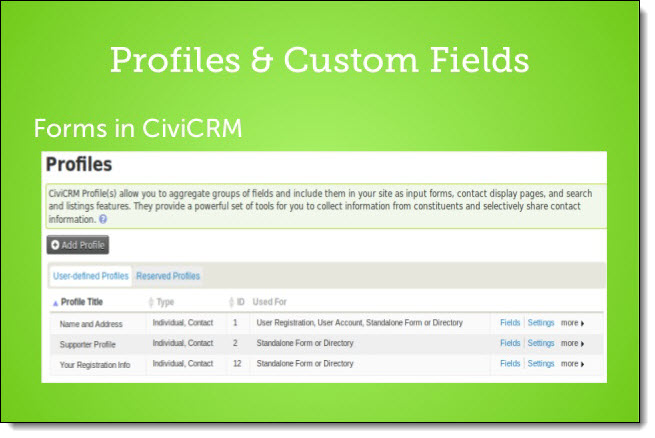Open Settings for Your Registration Info
The height and width of the screenshot is (438, 655).
pos(541,364)
